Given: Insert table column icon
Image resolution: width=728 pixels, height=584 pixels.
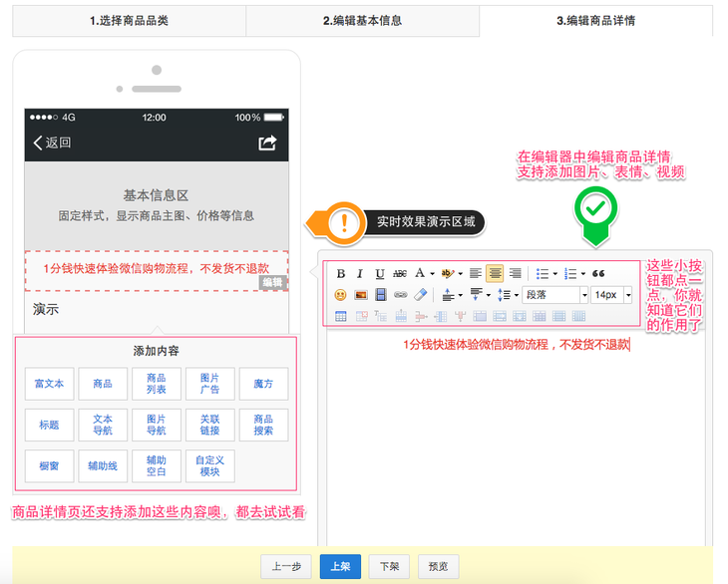Looking at the screenshot, I should coord(440,316).
